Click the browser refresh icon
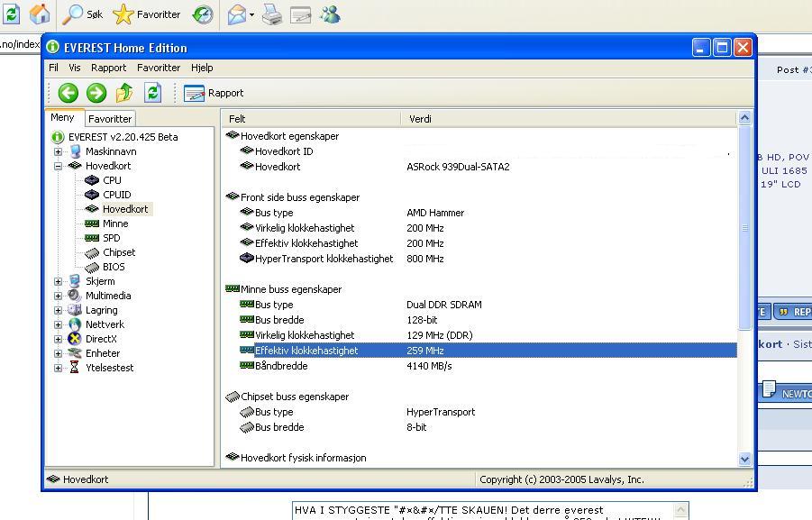This screenshot has height=520, width=812. [x=11, y=14]
